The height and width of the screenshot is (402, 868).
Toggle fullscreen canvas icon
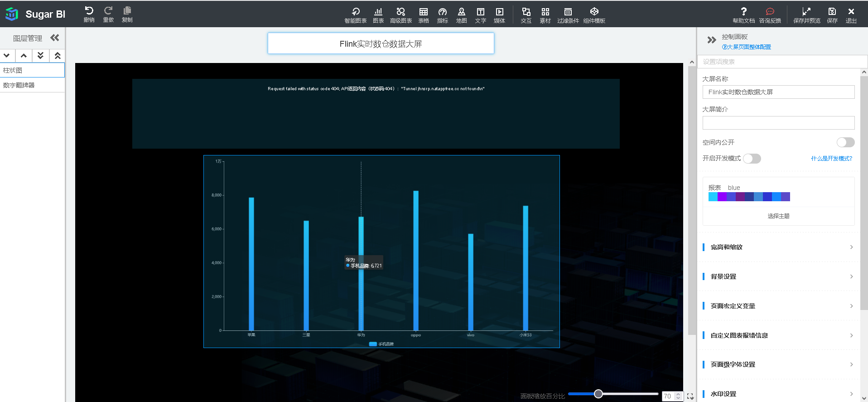tap(690, 396)
